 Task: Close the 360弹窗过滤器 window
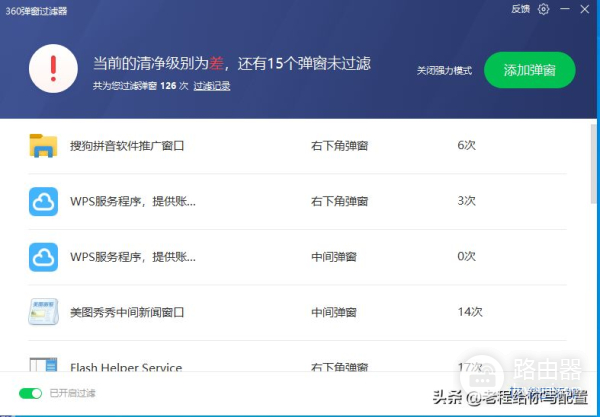pyautogui.click(x=585, y=9)
